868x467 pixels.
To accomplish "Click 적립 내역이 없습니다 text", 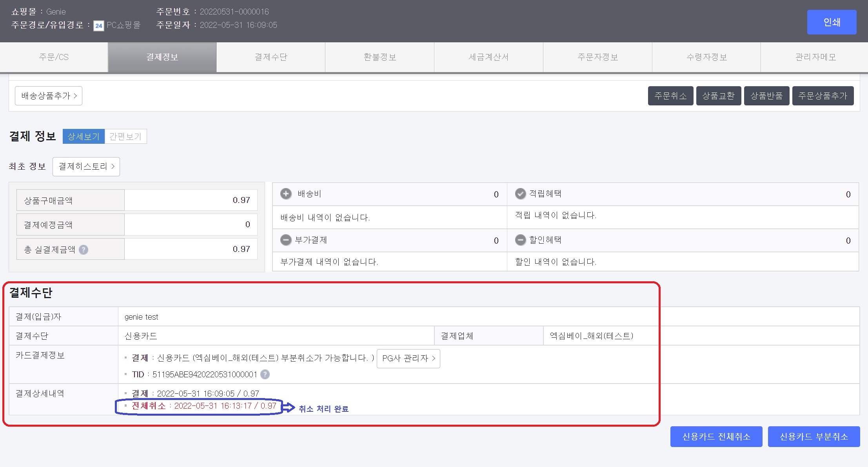I will pos(556,215).
